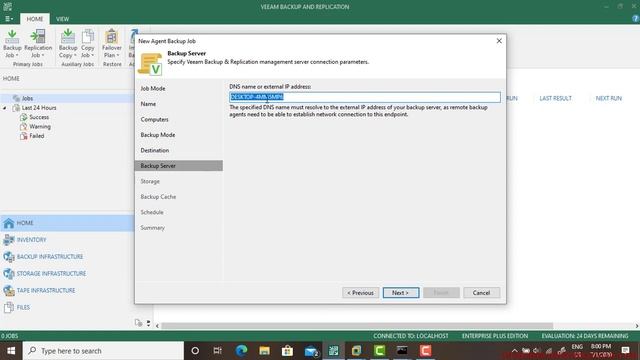Viewport: 640px width, 360px height.
Task: Open the HOME navigation pane
Action: pos(67,223)
